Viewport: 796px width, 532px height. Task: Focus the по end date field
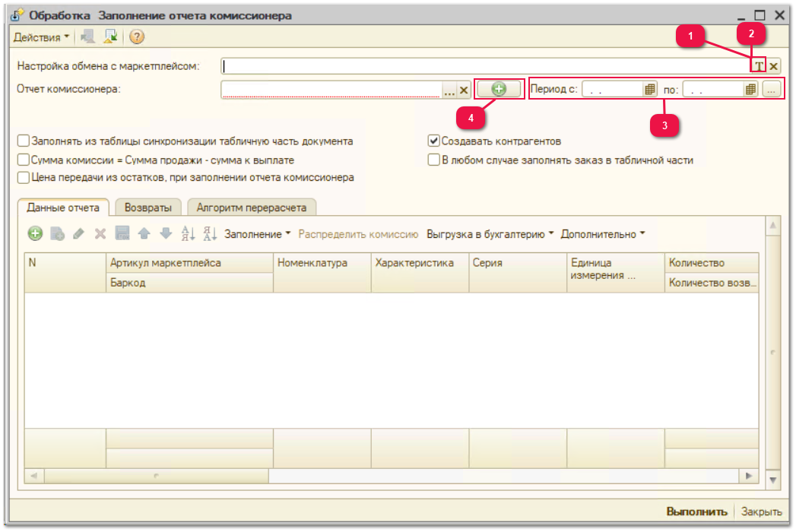coord(713,90)
